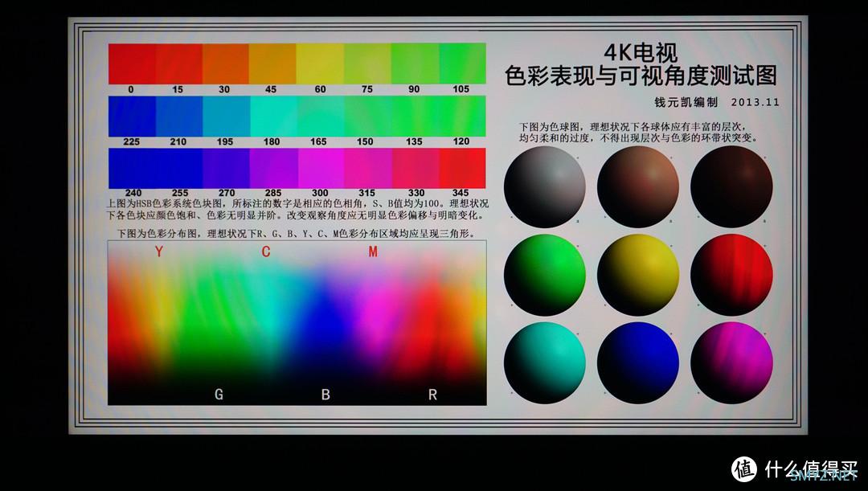Viewport: 868px width, 491px height.
Task: Choose the magenta sphere
Action: pos(731,363)
